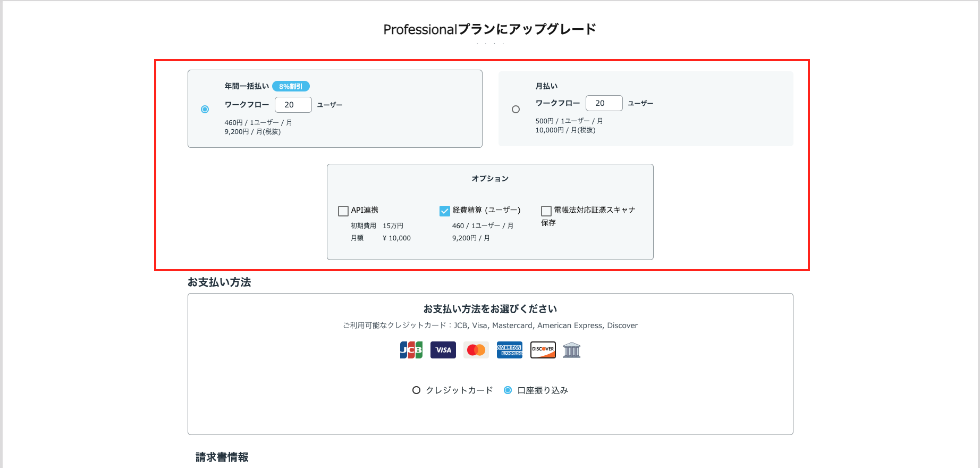Click the 初期費用 15万円 text
980x468 pixels.
tap(377, 226)
